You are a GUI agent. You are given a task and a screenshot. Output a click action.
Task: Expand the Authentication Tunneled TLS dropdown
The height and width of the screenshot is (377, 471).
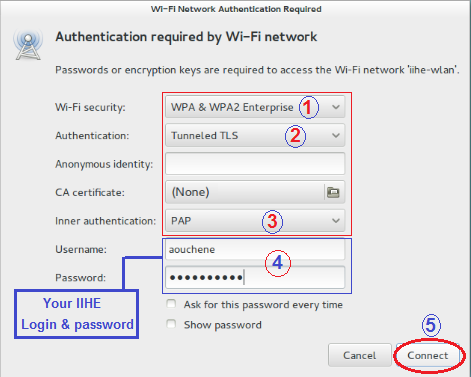pos(255,136)
